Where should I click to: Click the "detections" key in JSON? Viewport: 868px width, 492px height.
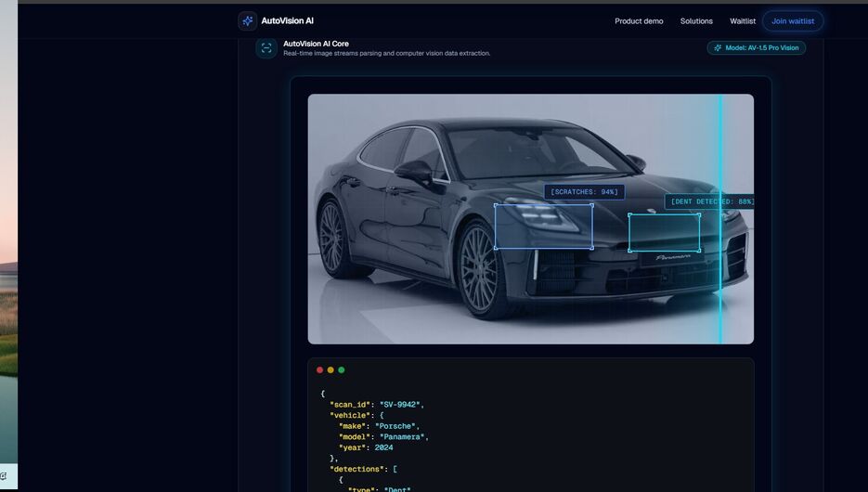point(358,470)
